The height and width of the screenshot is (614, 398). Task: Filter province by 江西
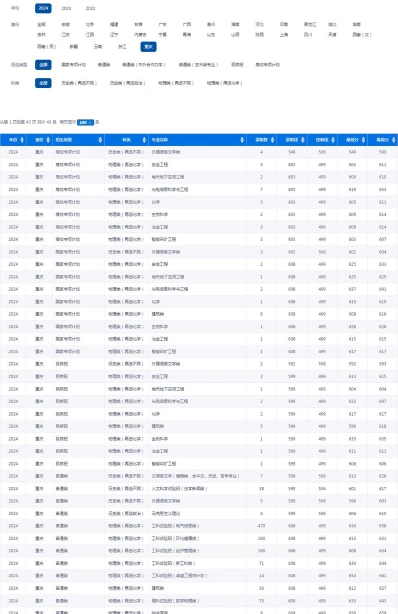(x=90, y=35)
